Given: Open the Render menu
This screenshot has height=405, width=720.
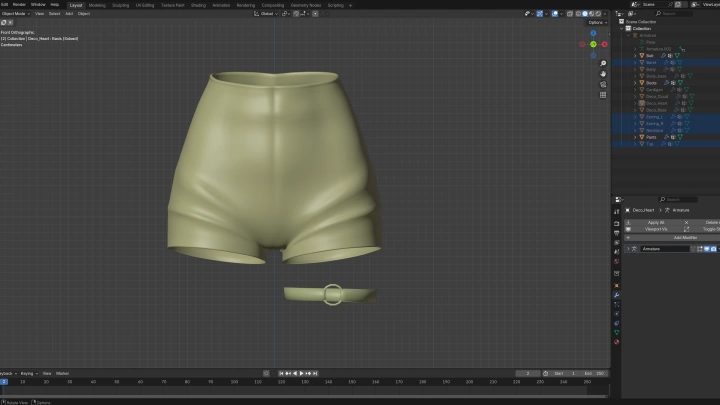Looking at the screenshot, I should point(19,5).
